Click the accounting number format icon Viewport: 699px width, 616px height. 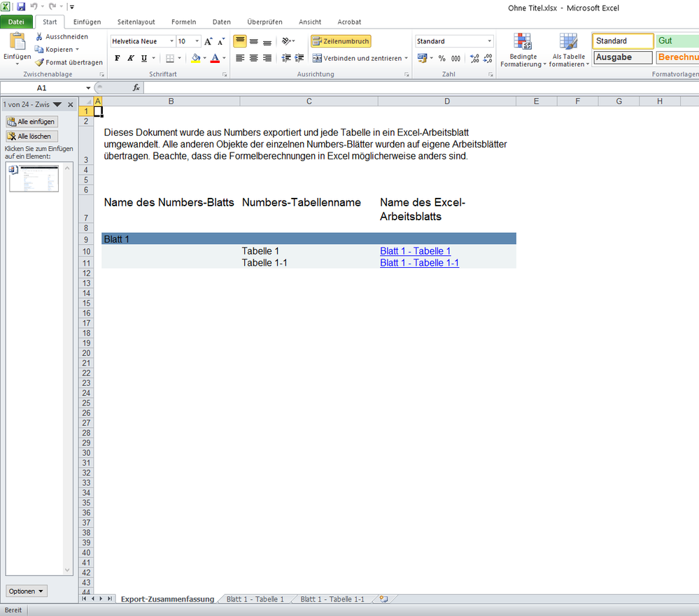point(422,58)
